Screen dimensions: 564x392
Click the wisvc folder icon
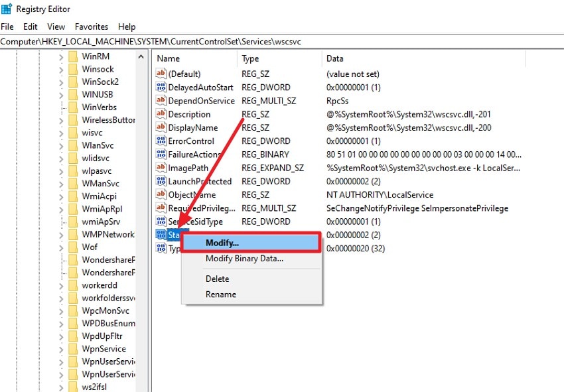coord(73,133)
